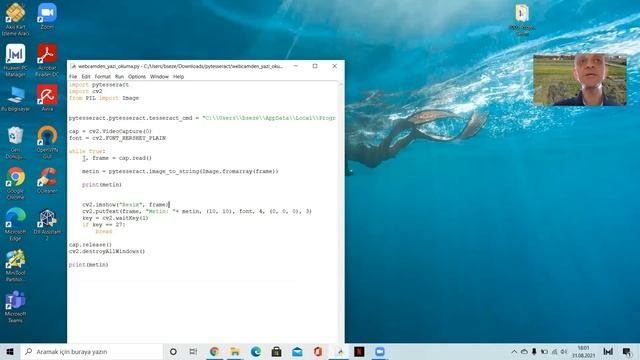Open the Run menu

pyautogui.click(x=119, y=76)
